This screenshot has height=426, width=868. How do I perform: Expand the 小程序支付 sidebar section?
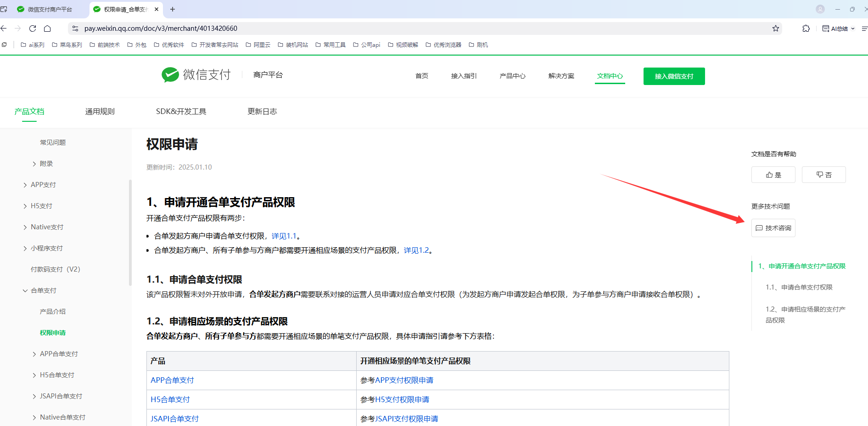43,248
